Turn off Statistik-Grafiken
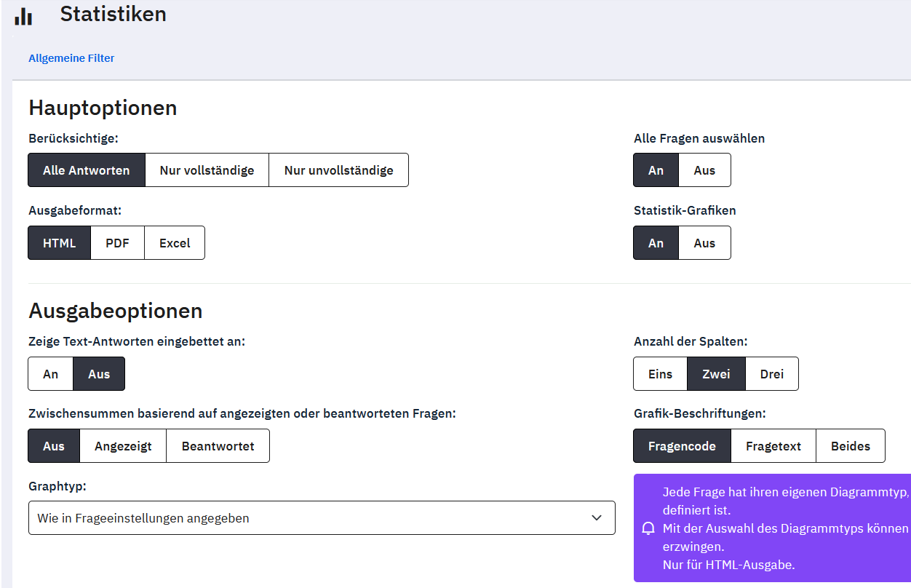911x588 pixels. [704, 243]
